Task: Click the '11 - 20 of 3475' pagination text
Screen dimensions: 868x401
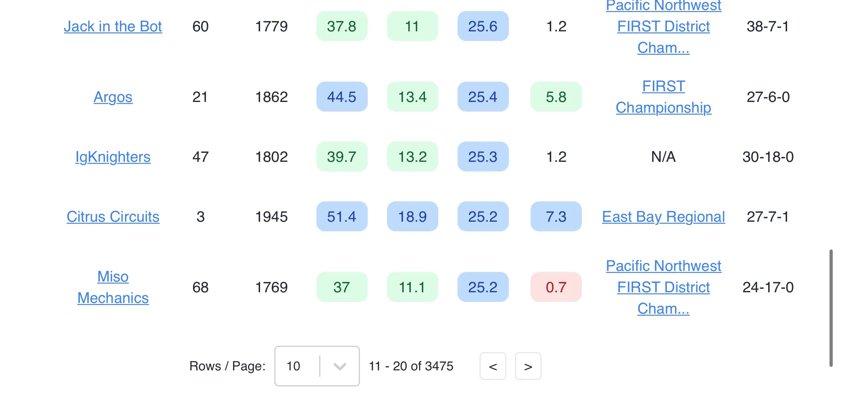Action: tap(411, 366)
